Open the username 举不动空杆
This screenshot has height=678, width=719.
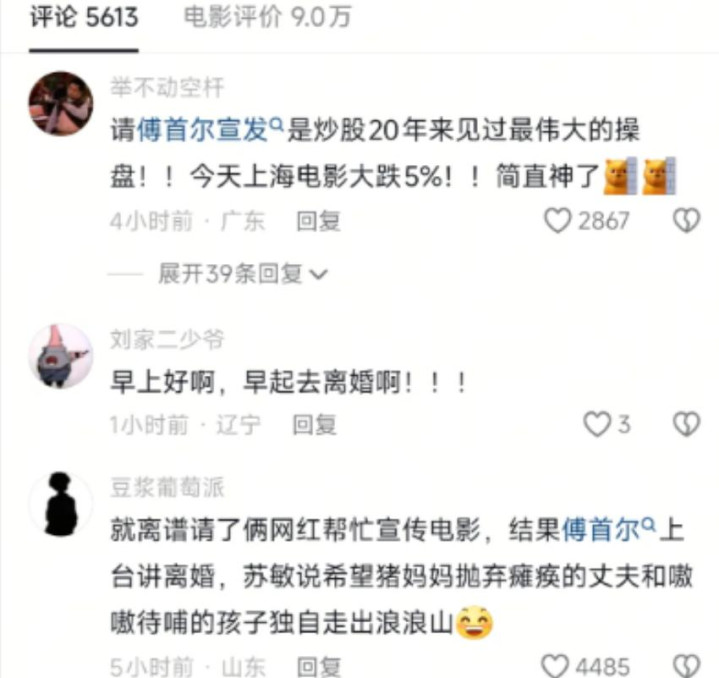point(167,88)
